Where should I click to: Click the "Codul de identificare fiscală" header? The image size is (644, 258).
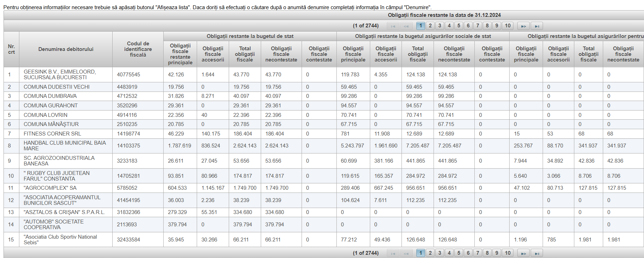pyautogui.click(x=138, y=49)
